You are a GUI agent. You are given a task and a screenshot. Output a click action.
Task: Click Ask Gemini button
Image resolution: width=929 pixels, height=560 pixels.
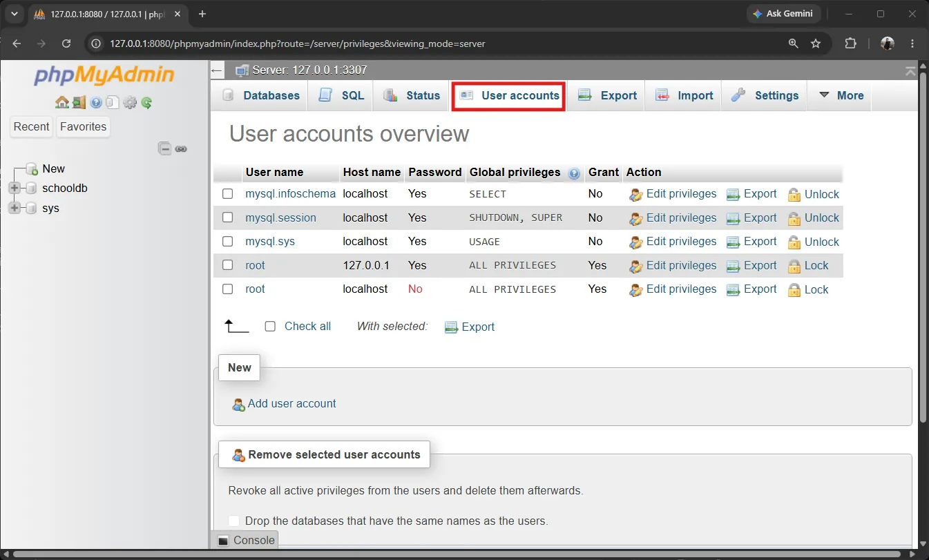coord(783,14)
